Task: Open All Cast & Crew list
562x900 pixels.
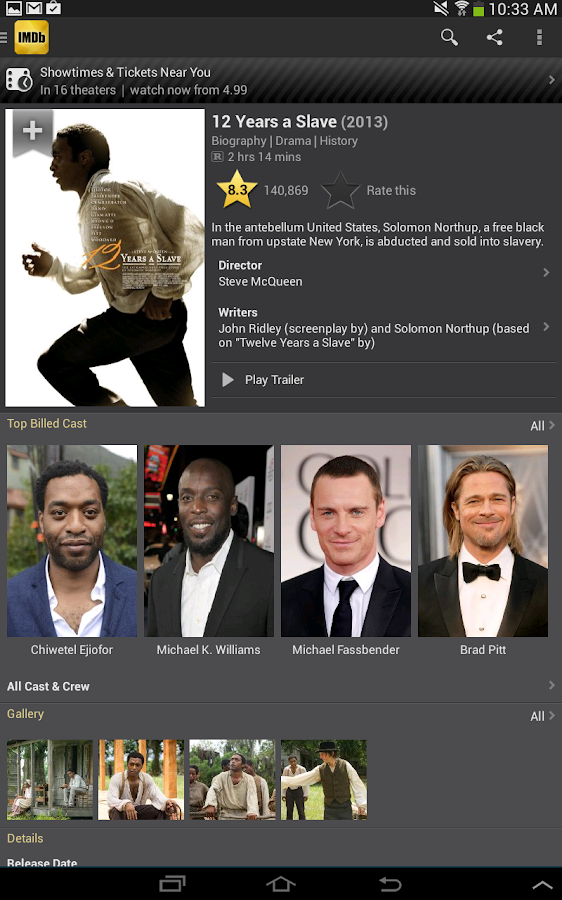Action: [x=281, y=686]
